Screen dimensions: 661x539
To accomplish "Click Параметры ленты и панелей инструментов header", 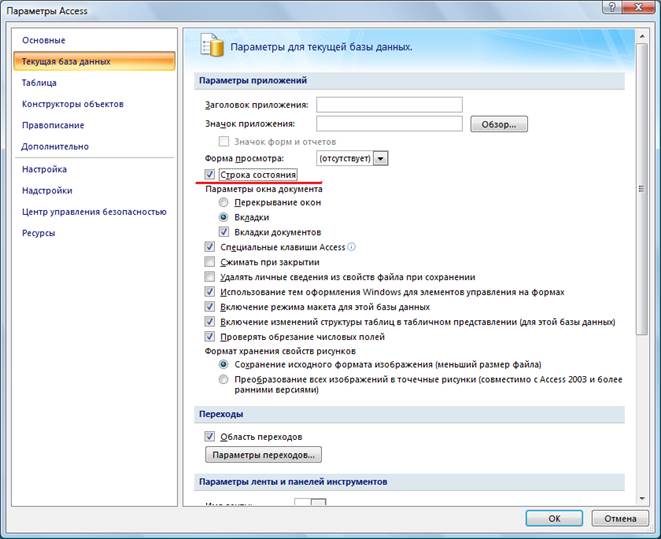I will pos(409,482).
